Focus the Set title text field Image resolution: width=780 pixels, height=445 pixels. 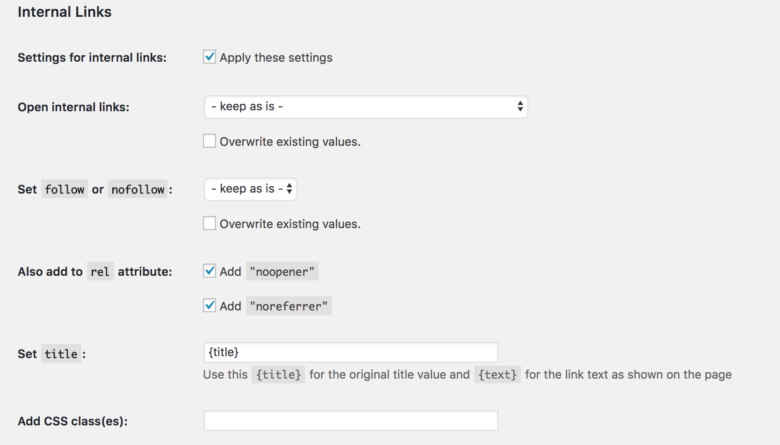coord(351,352)
